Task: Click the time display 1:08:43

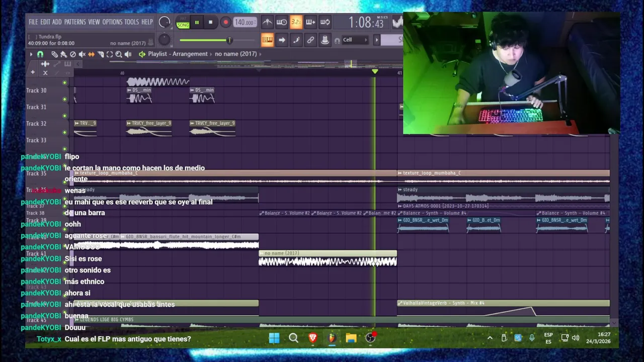Action: tap(366, 23)
